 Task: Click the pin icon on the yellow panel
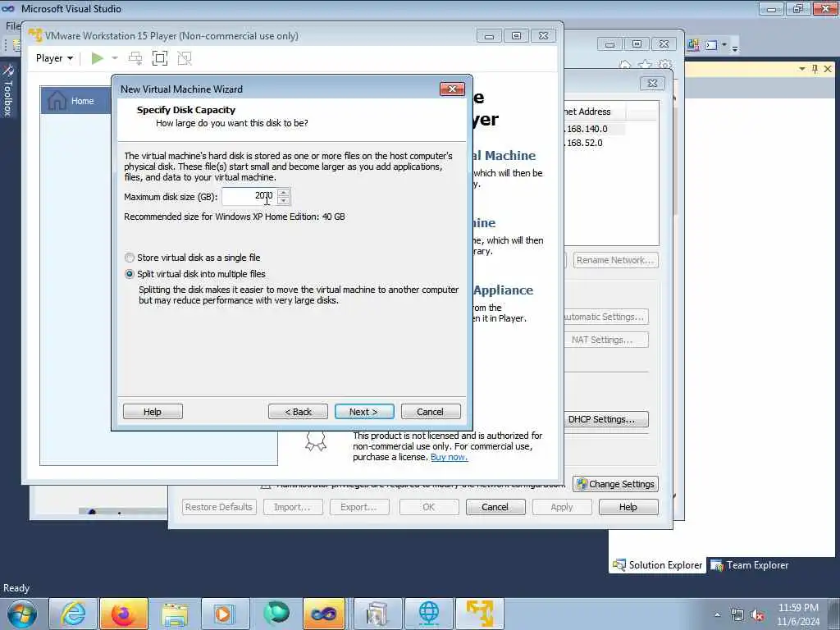click(x=815, y=69)
